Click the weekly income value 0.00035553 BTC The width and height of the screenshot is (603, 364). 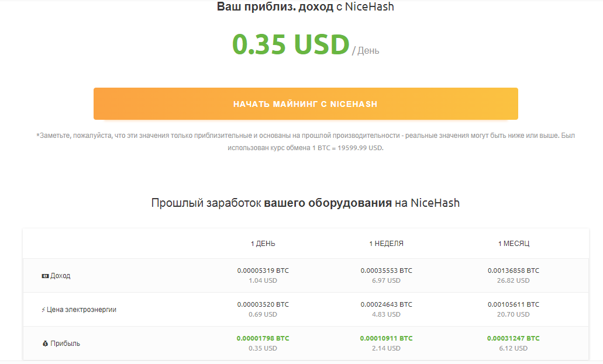[x=386, y=271]
